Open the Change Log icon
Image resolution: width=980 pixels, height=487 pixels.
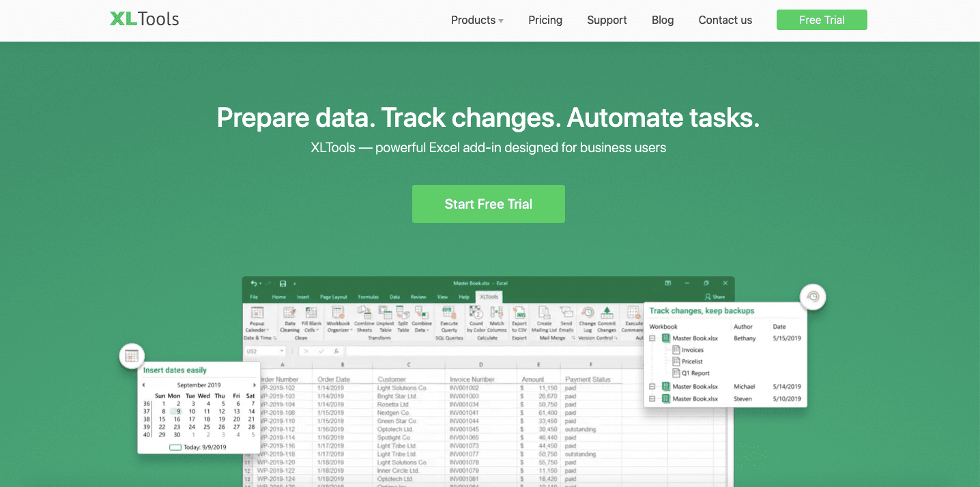(587, 319)
